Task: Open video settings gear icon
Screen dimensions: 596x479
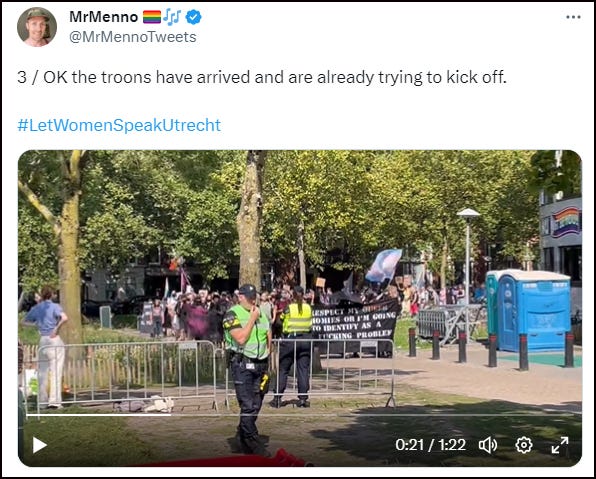Action: tap(524, 445)
